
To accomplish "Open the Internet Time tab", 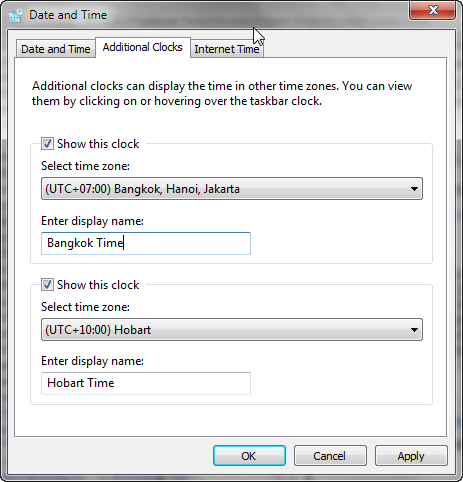I will pyautogui.click(x=227, y=49).
